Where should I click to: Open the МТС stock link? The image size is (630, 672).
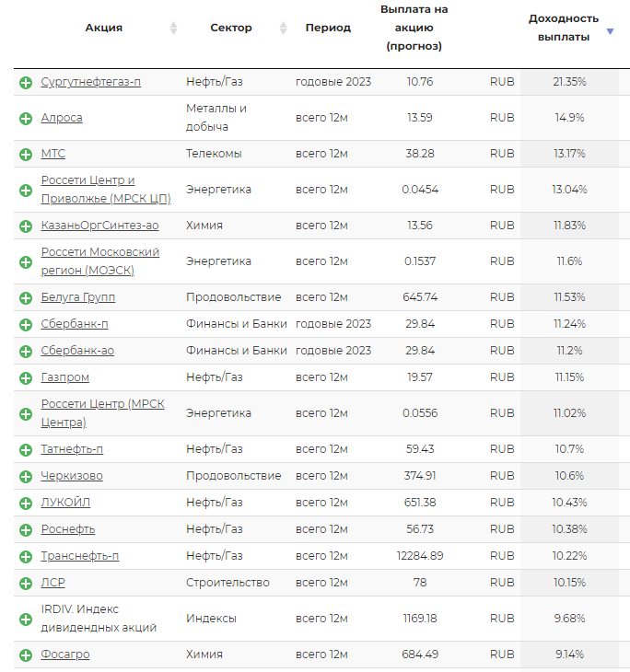point(53,154)
